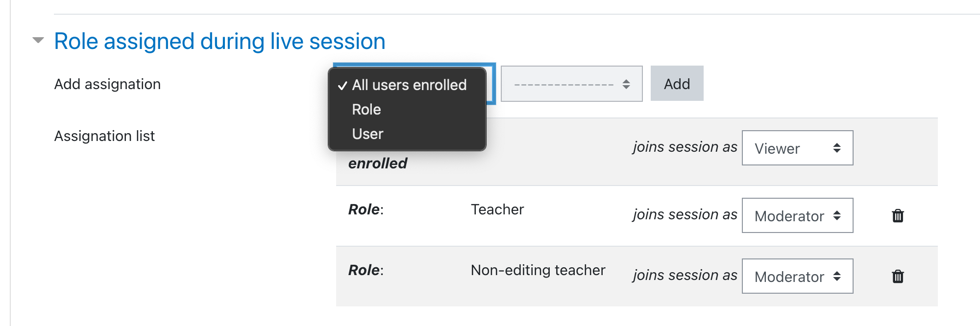Click the Non-editing teacher role name
980x326 pixels.
[x=538, y=270]
